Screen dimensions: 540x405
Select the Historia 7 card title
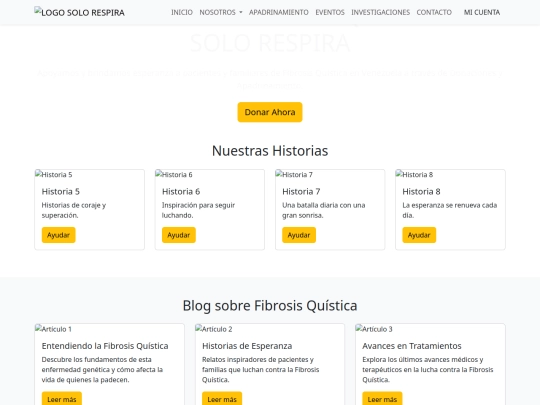point(301,191)
